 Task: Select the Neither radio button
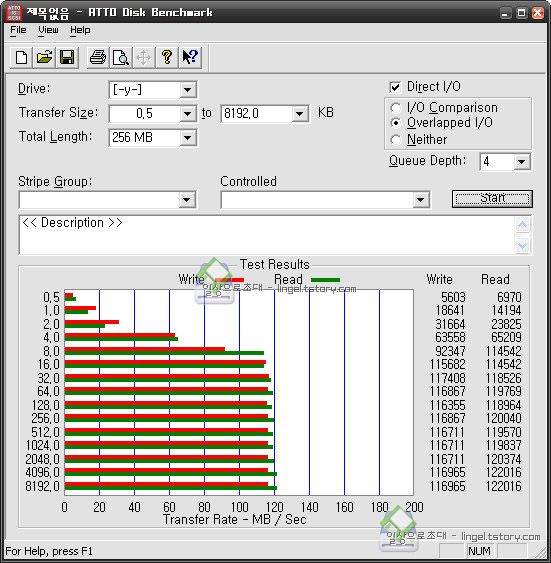396,140
